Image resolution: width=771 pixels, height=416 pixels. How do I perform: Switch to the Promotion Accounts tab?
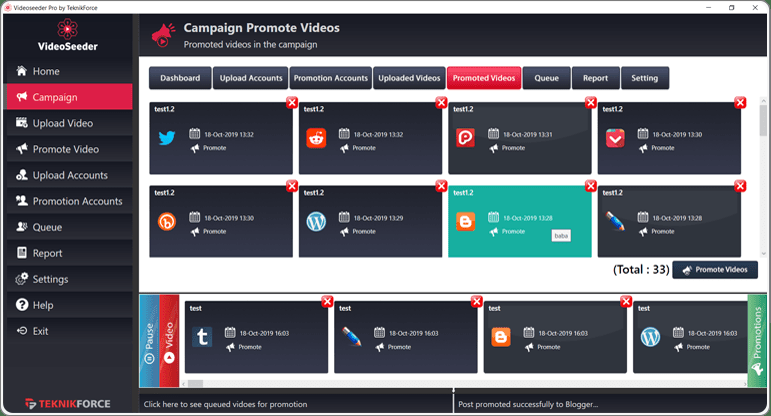coord(330,78)
